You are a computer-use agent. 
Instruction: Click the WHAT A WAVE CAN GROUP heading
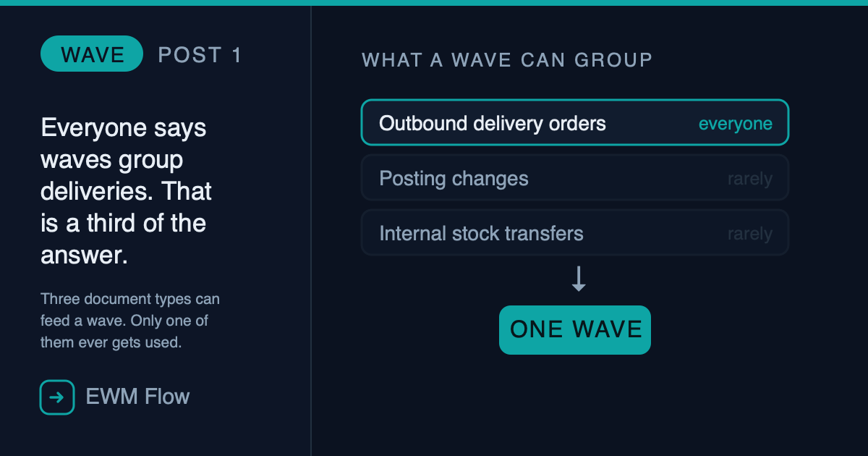click(x=507, y=59)
